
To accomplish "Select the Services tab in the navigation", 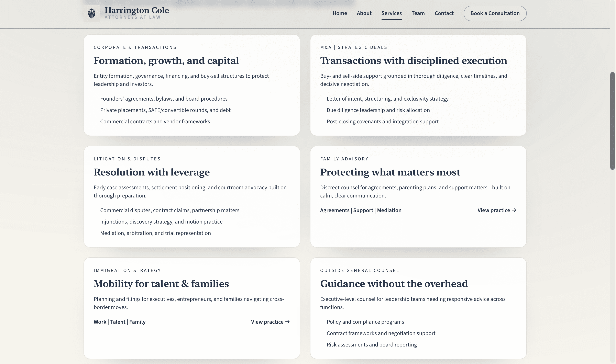I will (392, 13).
